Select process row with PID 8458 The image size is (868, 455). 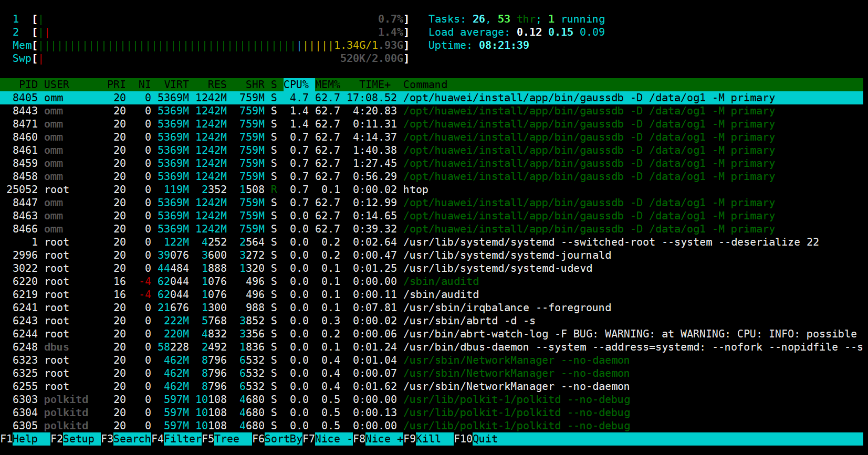click(432, 176)
